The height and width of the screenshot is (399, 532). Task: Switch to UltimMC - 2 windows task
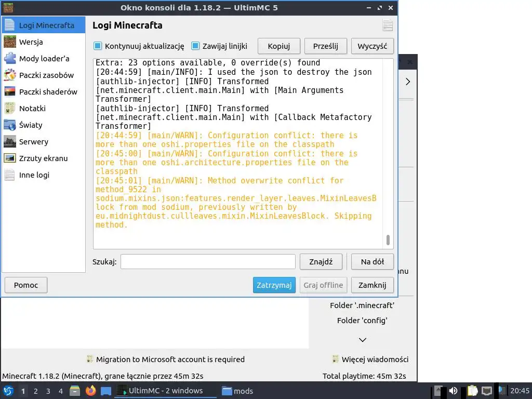[165, 391]
